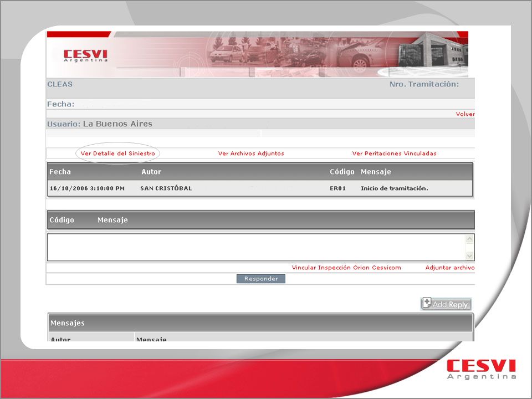Click the Add Reply button
Viewport: 532px width, 399px height.
[x=446, y=304]
